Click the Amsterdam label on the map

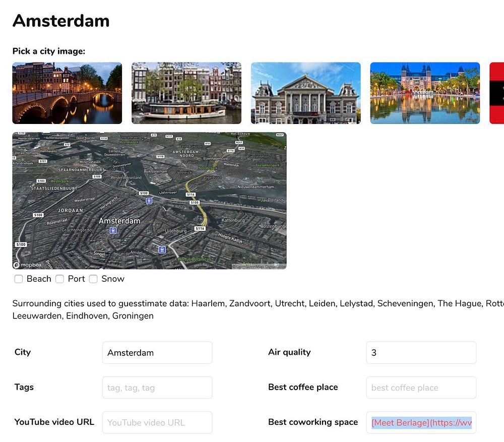[x=119, y=221]
